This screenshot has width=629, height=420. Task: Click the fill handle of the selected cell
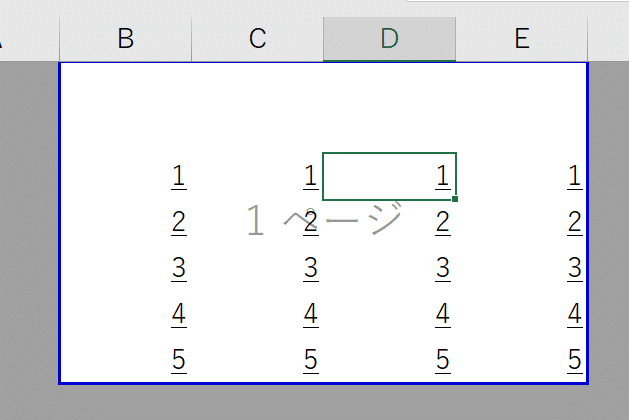[456, 200]
